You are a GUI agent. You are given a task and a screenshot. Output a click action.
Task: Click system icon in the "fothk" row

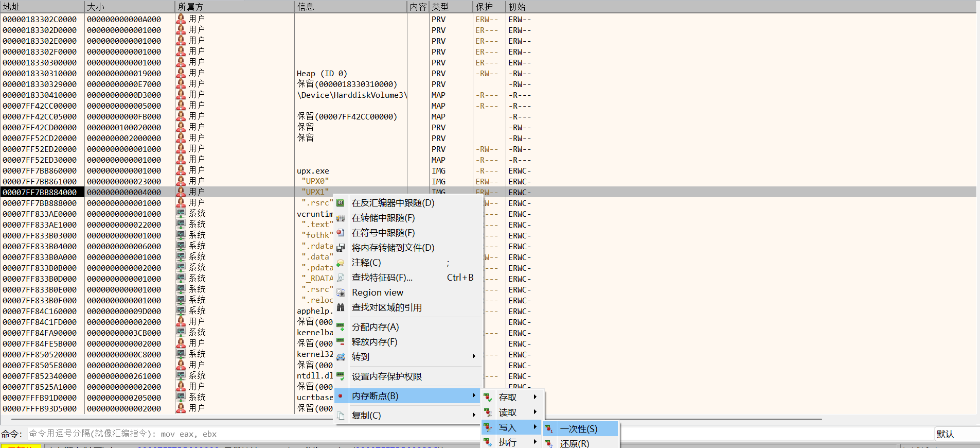click(181, 235)
